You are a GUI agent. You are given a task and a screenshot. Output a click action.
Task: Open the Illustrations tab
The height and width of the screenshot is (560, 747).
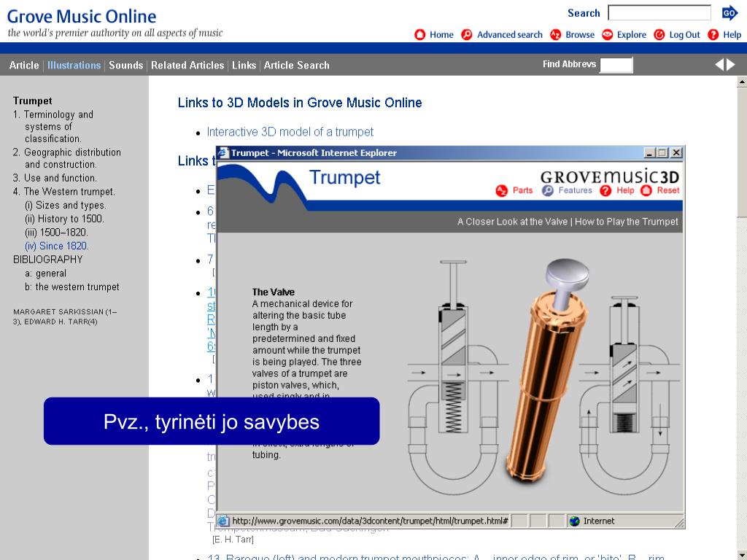point(74,65)
